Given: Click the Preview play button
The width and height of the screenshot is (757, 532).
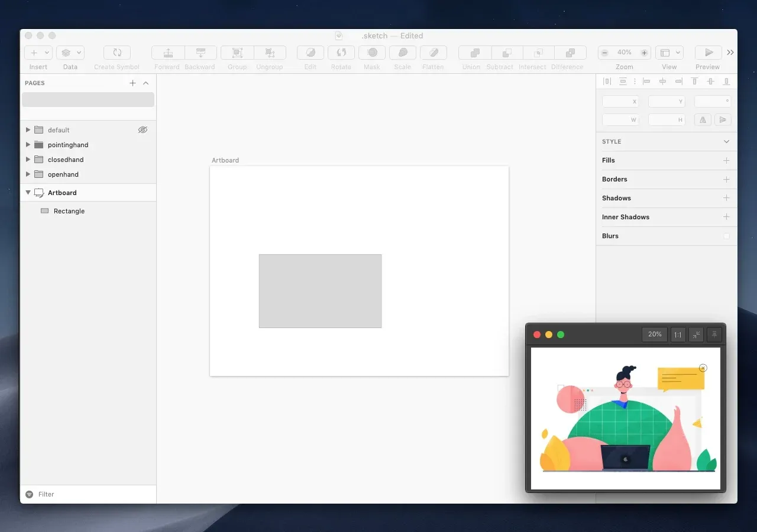Looking at the screenshot, I should click(x=709, y=53).
